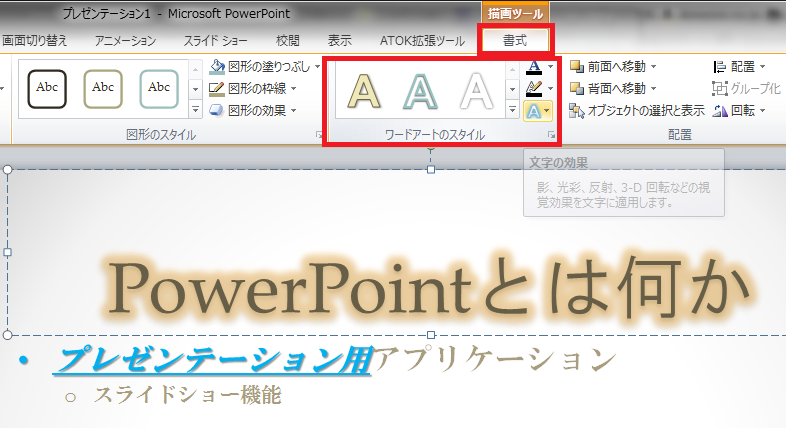Screen dimensions: 786x428
Task: Switch to the 表示 tab
Action: [x=339, y=41]
